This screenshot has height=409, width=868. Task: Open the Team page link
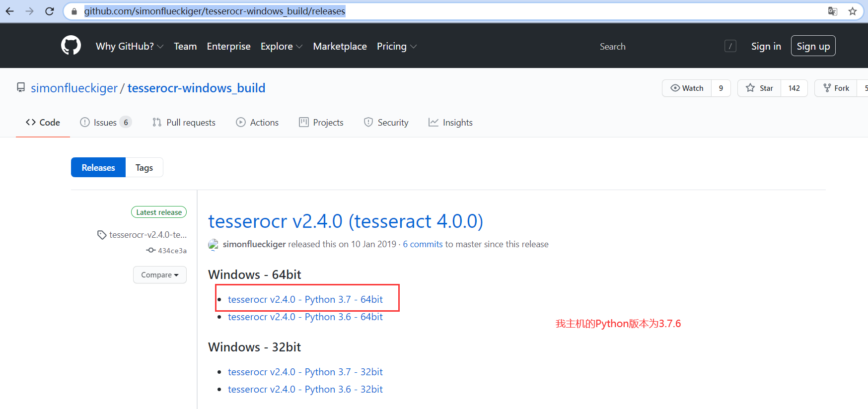pyautogui.click(x=185, y=46)
